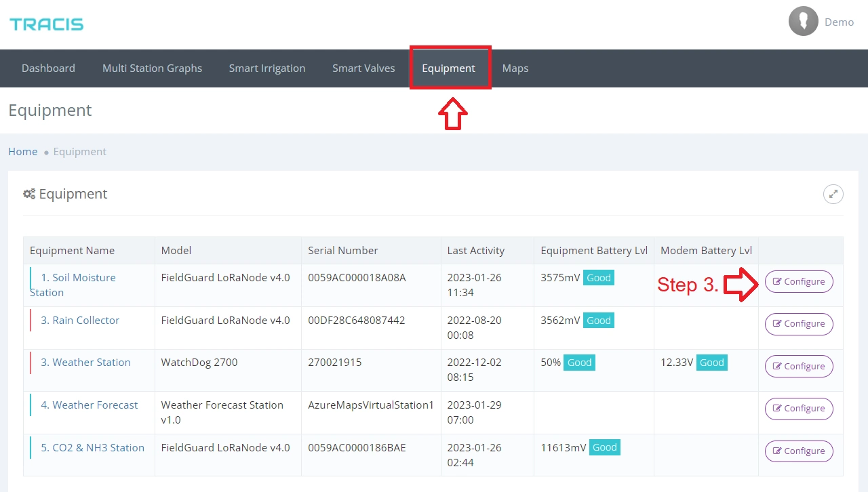Configure the Soil Moisture Station
The width and height of the screenshot is (868, 492).
[x=799, y=282]
